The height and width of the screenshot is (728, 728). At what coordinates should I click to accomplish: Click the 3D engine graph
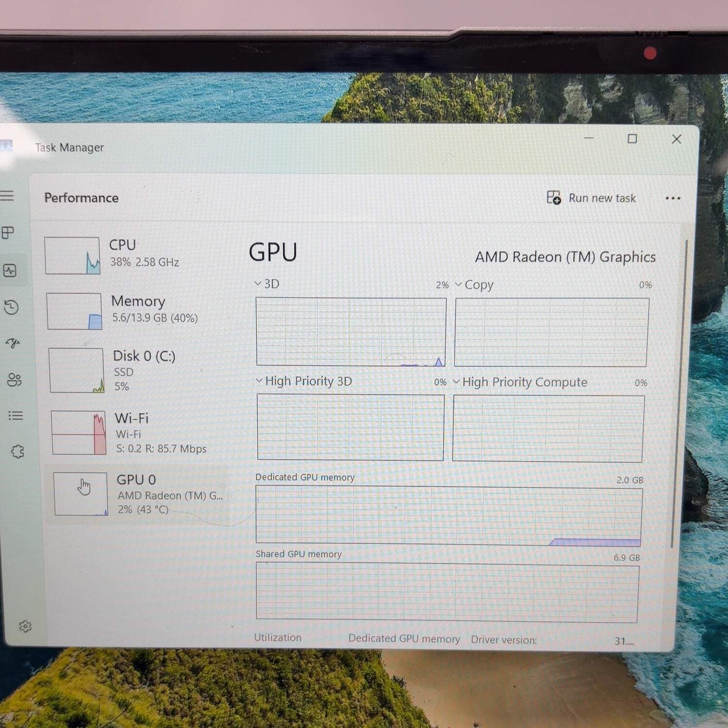click(351, 332)
